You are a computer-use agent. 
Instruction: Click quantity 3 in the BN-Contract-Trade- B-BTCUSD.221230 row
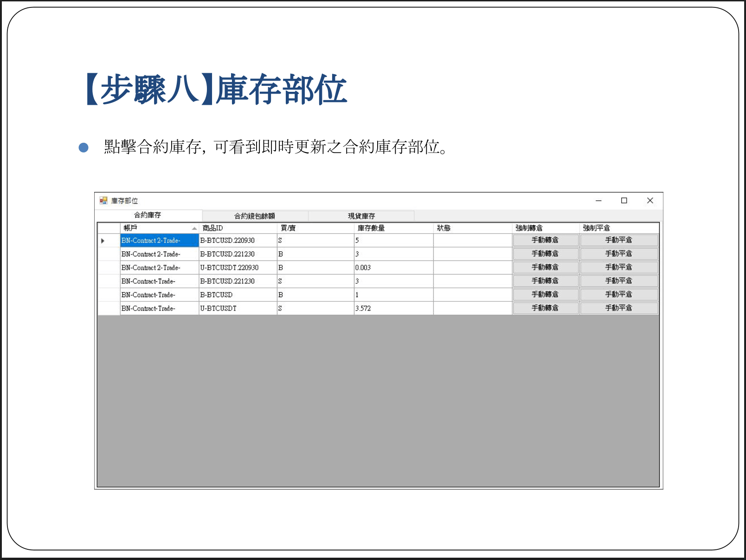(x=394, y=281)
